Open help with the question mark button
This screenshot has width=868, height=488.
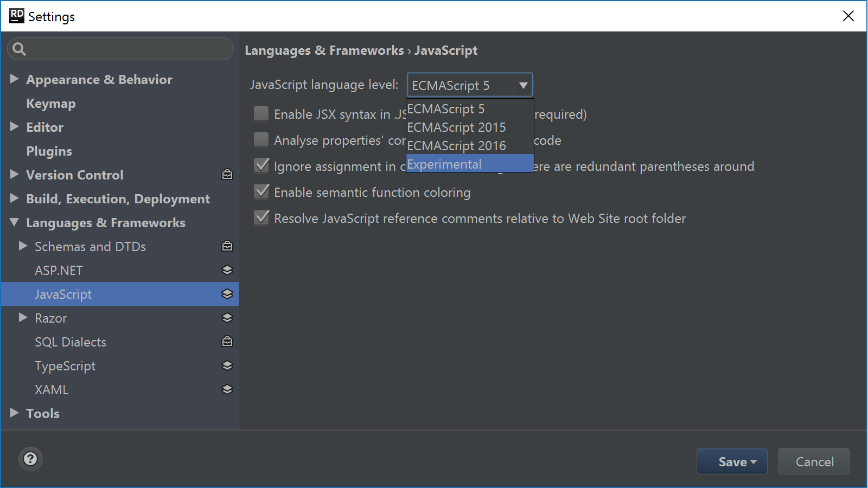click(30, 459)
